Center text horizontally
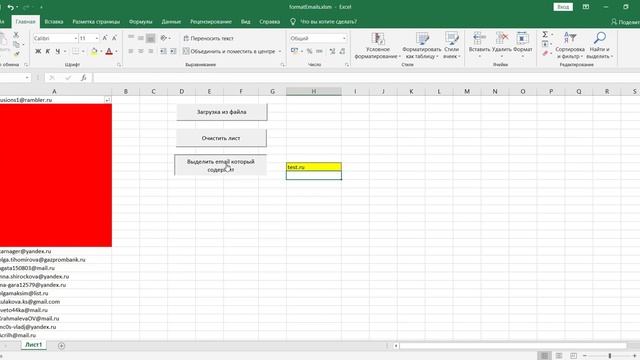The height and width of the screenshot is (360, 640). [x=141, y=51]
